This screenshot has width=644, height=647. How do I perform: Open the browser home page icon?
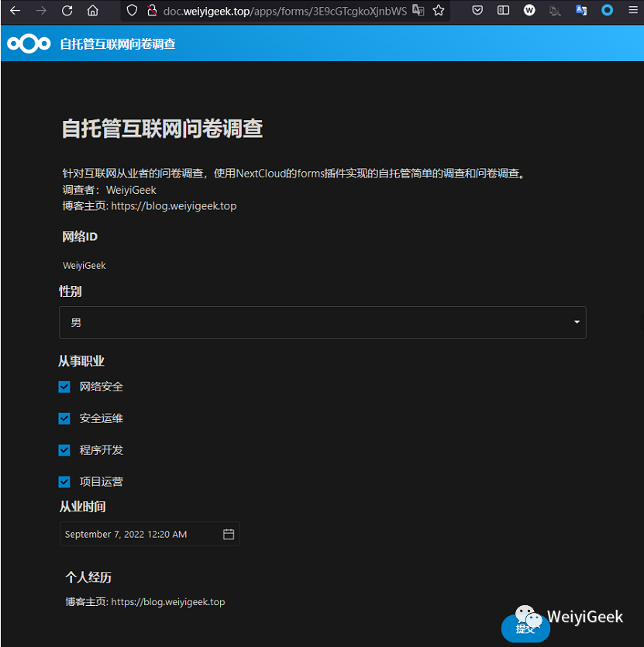pos(93,10)
